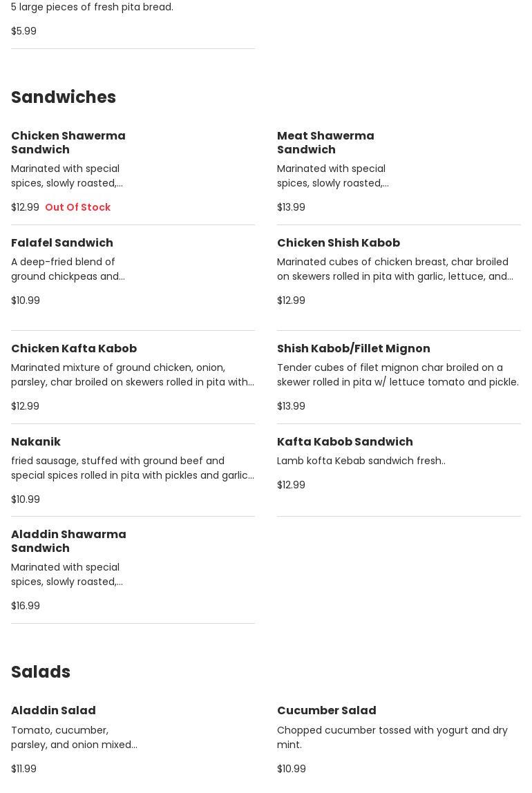Select the Meat Shawerma Sandwich item

pyautogui.click(x=325, y=142)
